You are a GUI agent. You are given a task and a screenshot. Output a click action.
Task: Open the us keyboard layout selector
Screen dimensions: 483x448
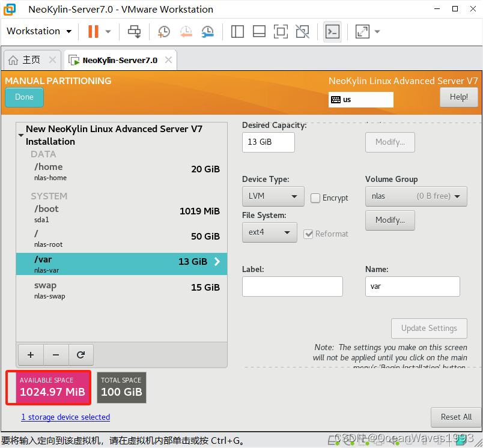(360, 100)
